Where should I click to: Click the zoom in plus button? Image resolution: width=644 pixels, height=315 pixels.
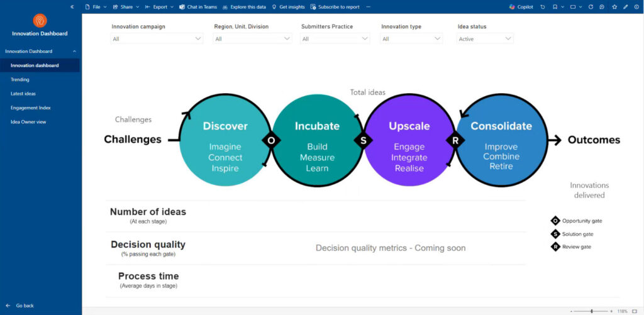click(611, 311)
